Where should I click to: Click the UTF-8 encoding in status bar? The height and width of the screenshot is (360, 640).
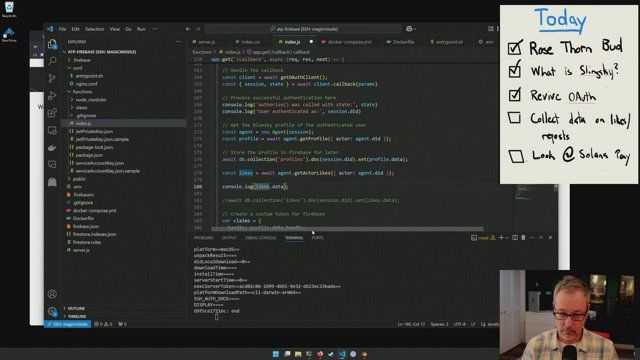(x=460, y=324)
